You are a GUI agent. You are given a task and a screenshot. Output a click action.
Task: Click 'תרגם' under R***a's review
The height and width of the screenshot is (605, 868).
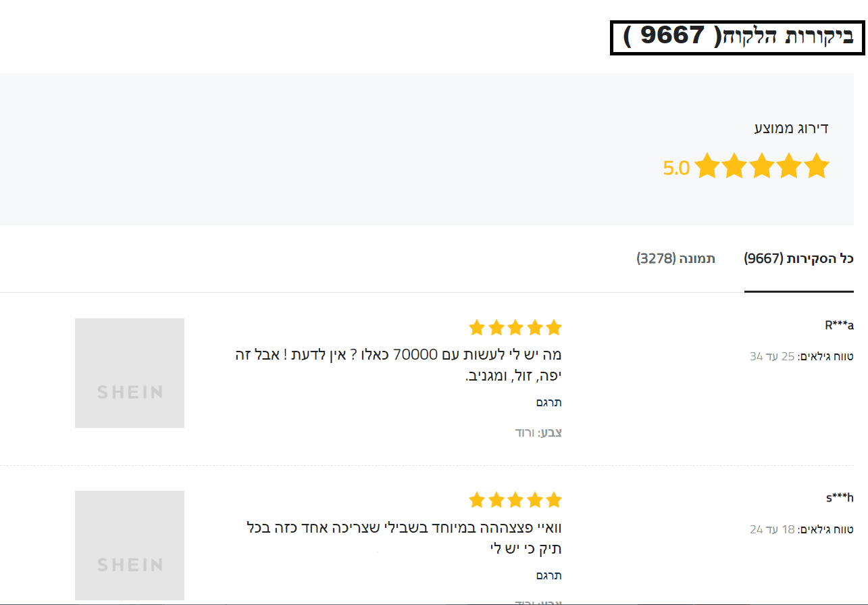coord(548,402)
